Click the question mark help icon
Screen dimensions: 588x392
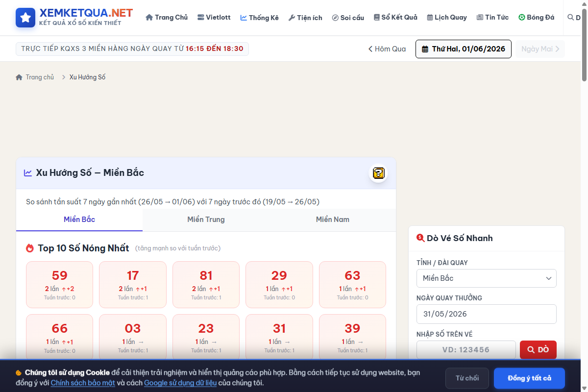378,173
